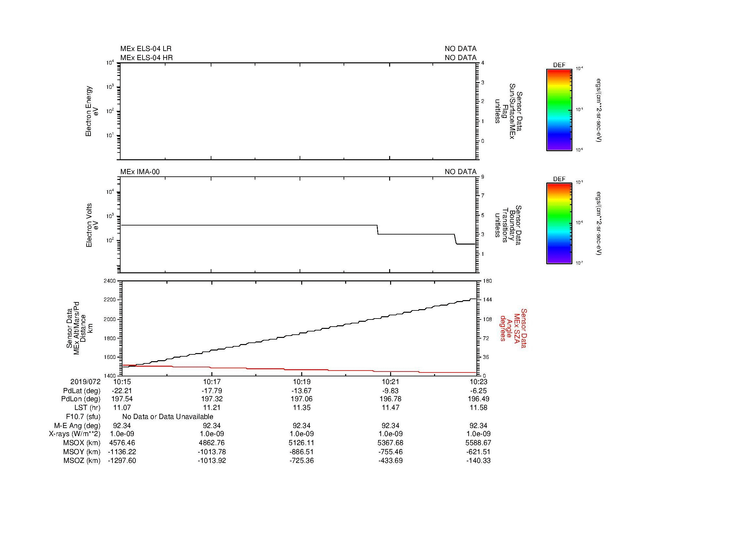Click the Boundary Transitions axis label
Screen dimensions: 756x534
(508, 225)
